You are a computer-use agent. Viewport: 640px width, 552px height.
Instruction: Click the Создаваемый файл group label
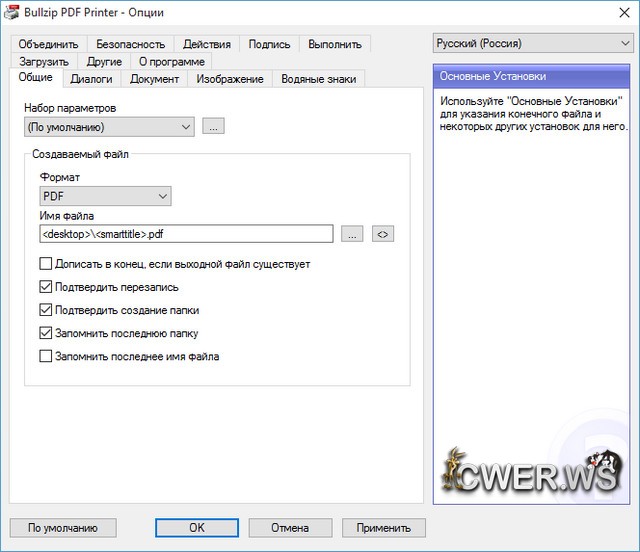[80, 154]
